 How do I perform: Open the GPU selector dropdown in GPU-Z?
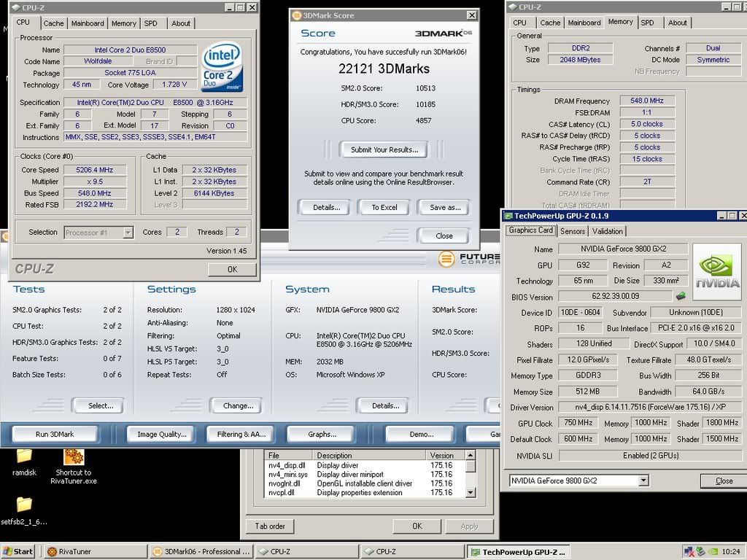643,481
